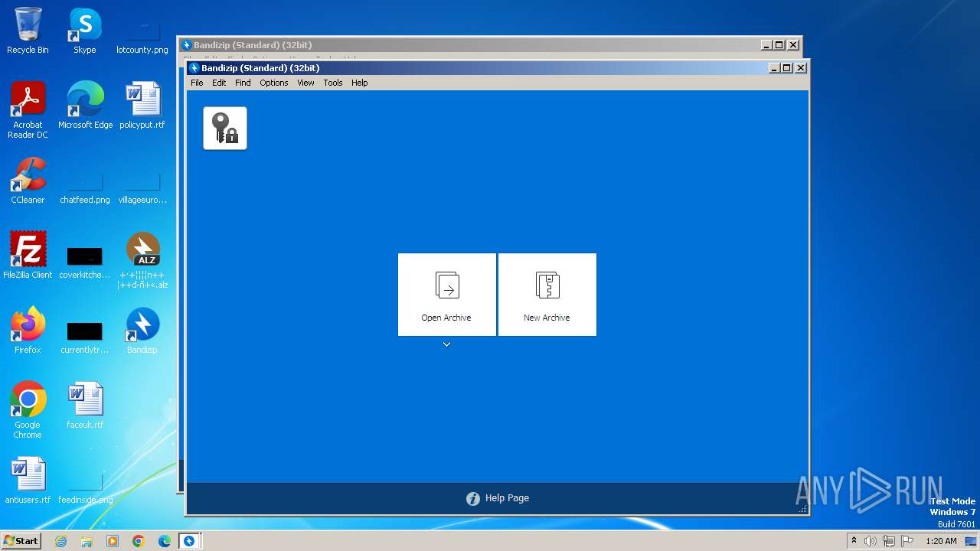
Task: Open the Find menu
Action: coord(243,83)
